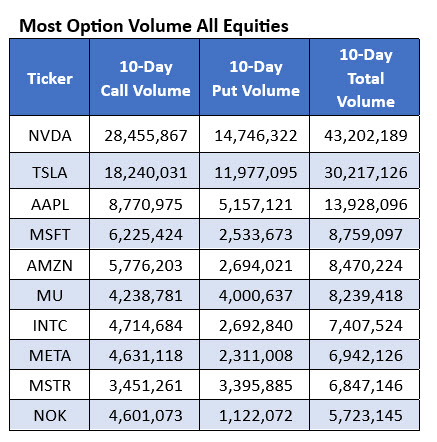Click the AMZN ticker cell
The image size is (437, 442).
point(50,265)
